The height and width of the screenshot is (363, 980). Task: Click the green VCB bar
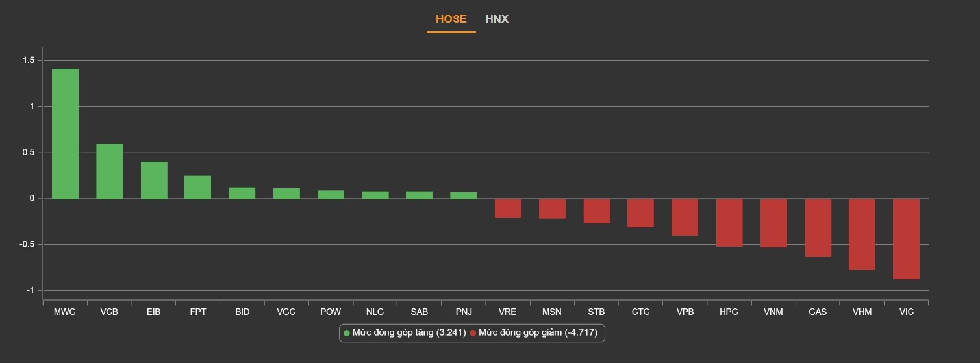pyautogui.click(x=109, y=171)
